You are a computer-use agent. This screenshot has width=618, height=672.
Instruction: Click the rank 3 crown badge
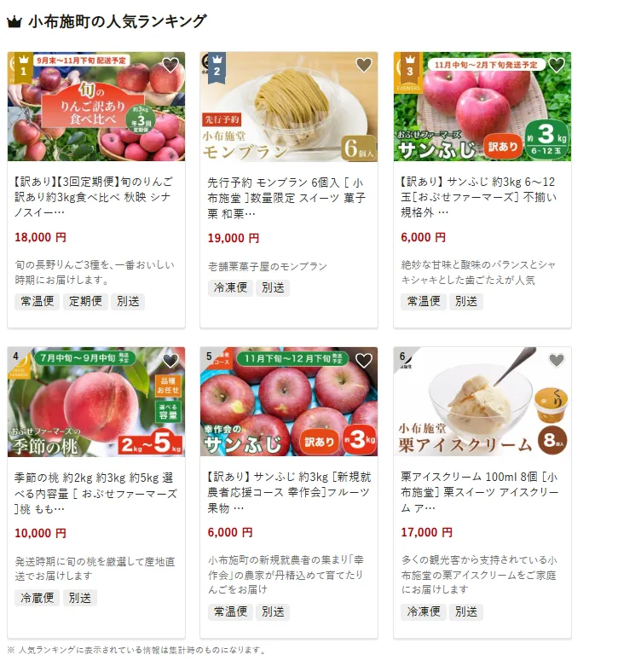pyautogui.click(x=410, y=67)
